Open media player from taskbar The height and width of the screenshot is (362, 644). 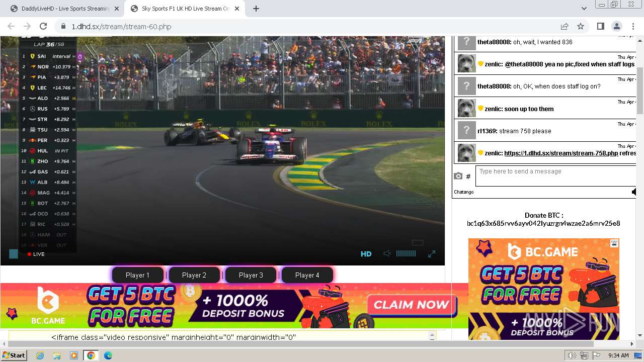point(74,355)
